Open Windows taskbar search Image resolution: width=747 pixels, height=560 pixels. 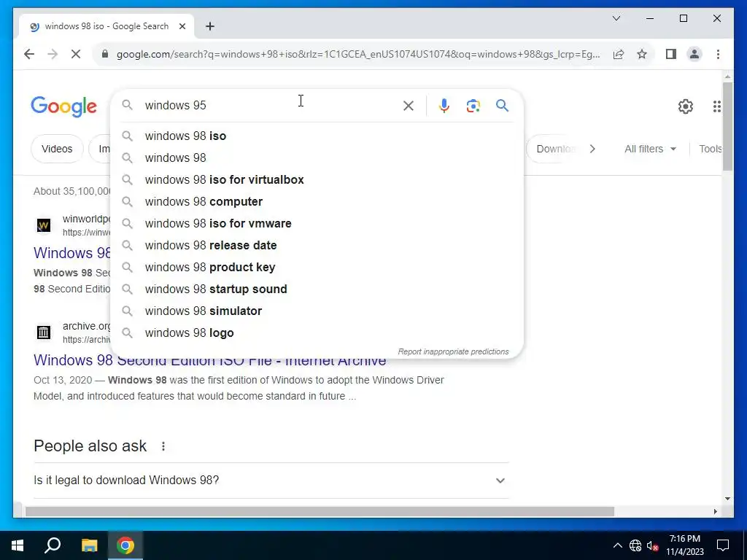53,545
